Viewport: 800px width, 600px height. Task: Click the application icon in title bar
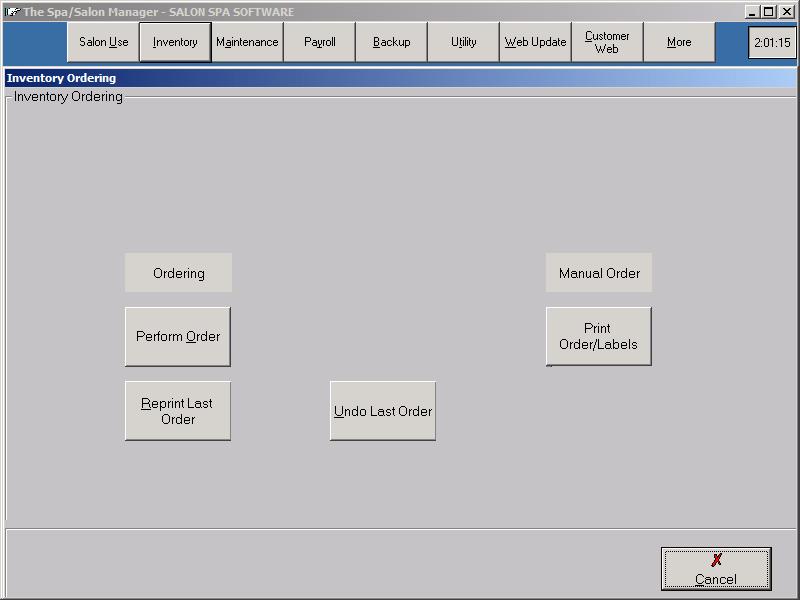12,12
